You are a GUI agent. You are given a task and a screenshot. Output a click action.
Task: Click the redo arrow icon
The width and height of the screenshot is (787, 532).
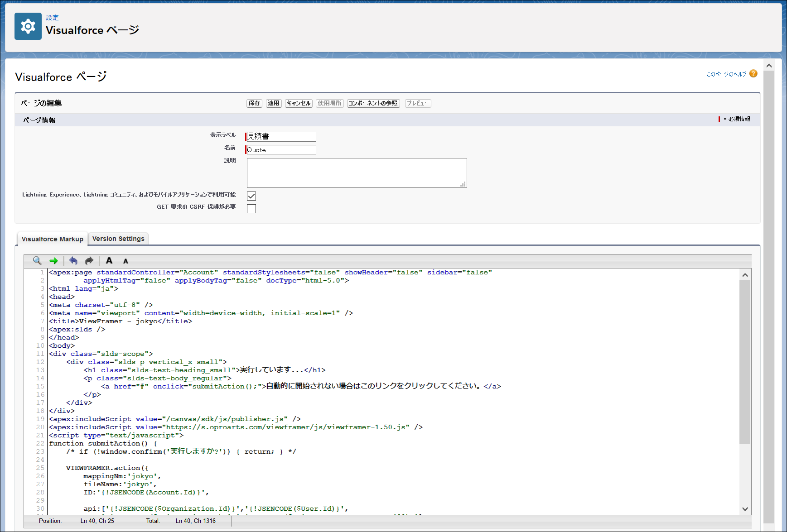[x=89, y=261]
